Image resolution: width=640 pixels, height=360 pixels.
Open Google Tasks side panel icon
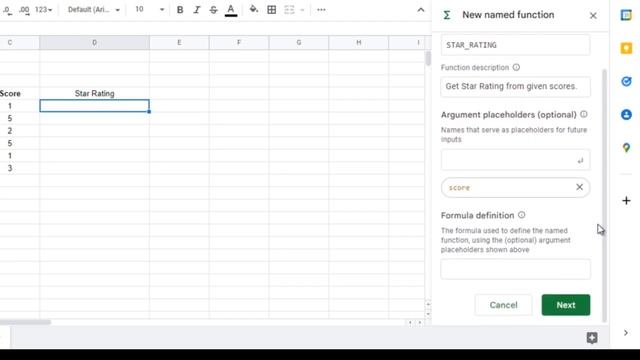point(626,81)
